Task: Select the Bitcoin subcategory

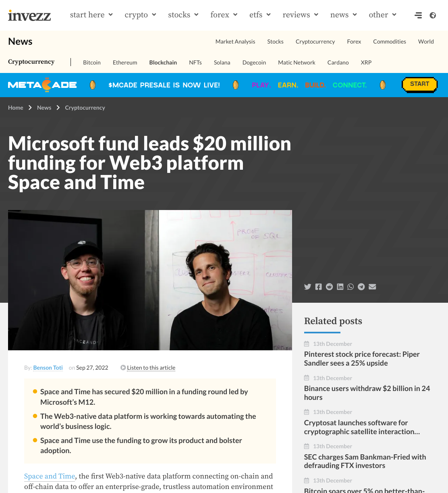Action: 92,62
